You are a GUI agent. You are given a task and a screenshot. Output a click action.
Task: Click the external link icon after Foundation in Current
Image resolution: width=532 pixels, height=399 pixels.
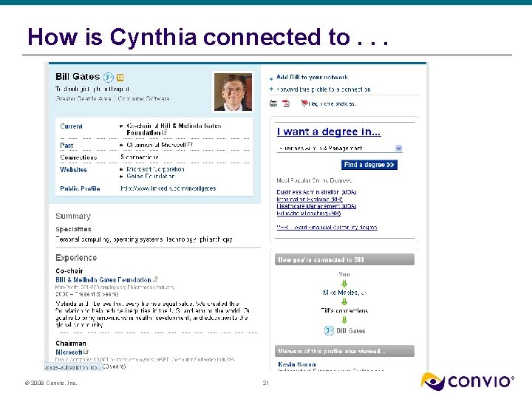(x=165, y=132)
